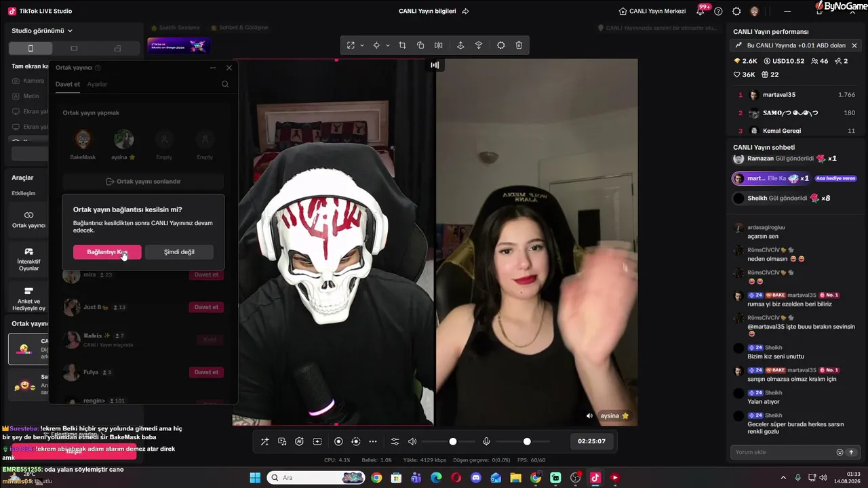
Task: Move the layer down
Action: (479, 45)
